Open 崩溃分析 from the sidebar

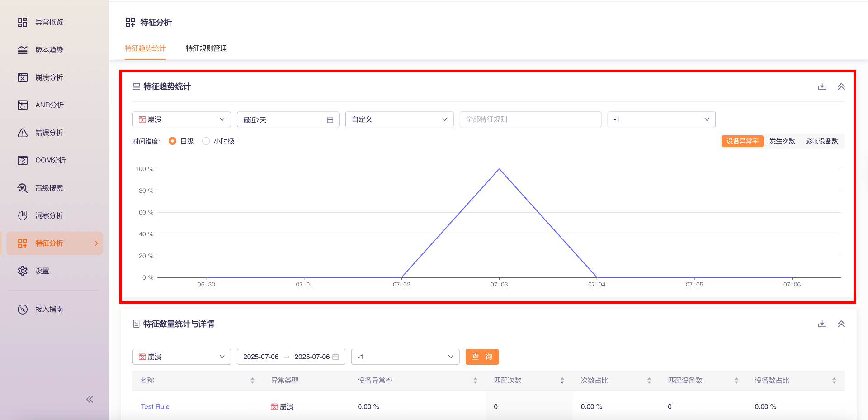(49, 77)
